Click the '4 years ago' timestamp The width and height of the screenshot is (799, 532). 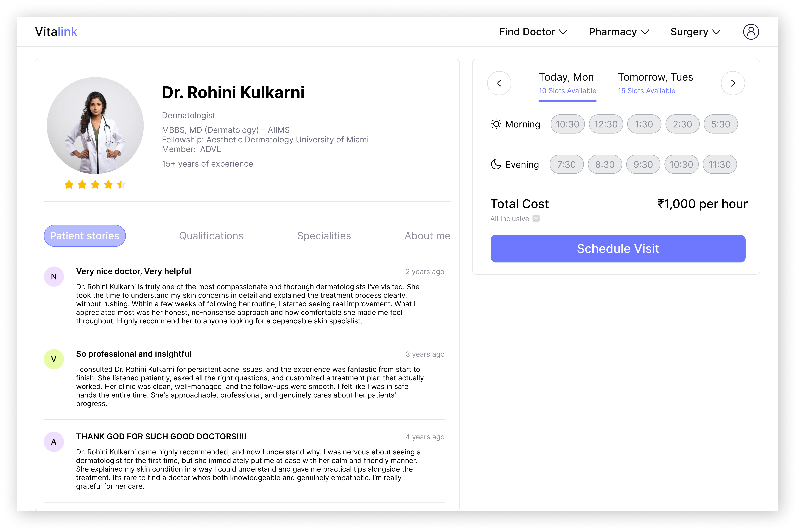pos(425,437)
